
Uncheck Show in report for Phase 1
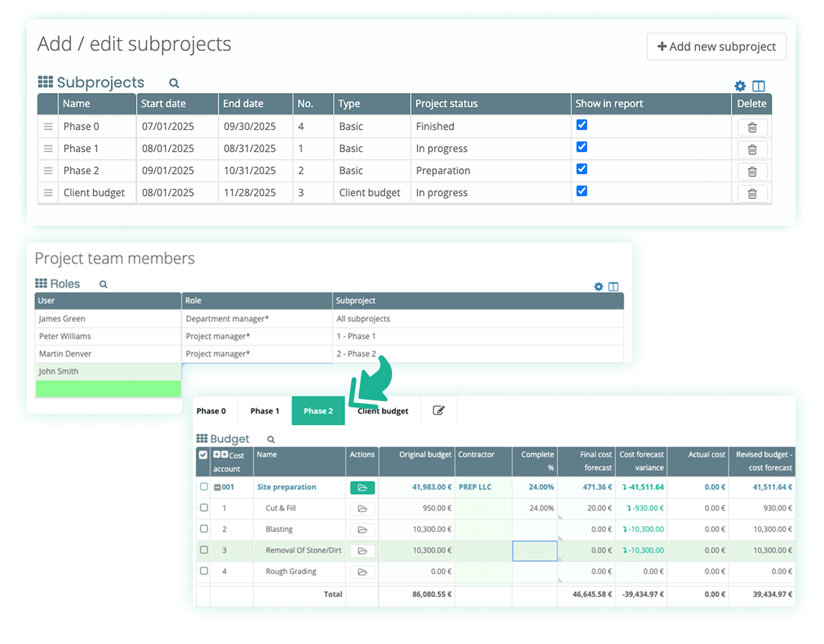[581, 149]
